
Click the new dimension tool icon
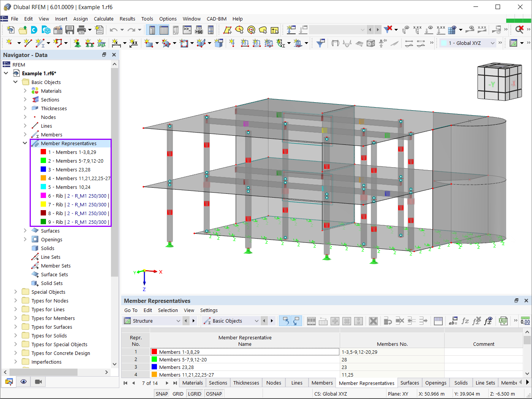click(116, 43)
